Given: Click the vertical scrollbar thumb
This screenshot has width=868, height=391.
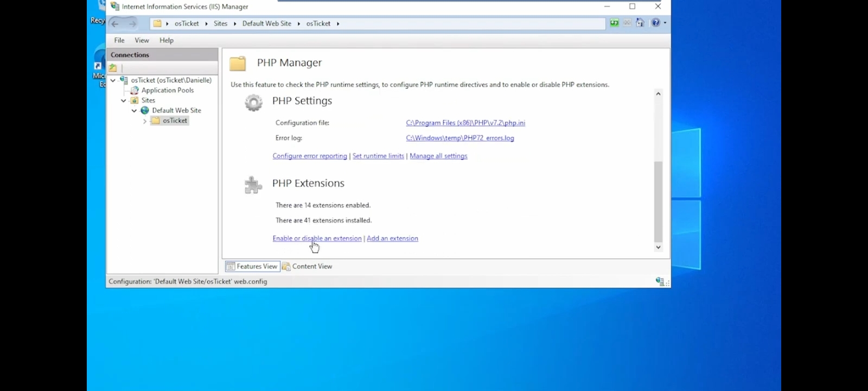Looking at the screenshot, I should [x=658, y=201].
